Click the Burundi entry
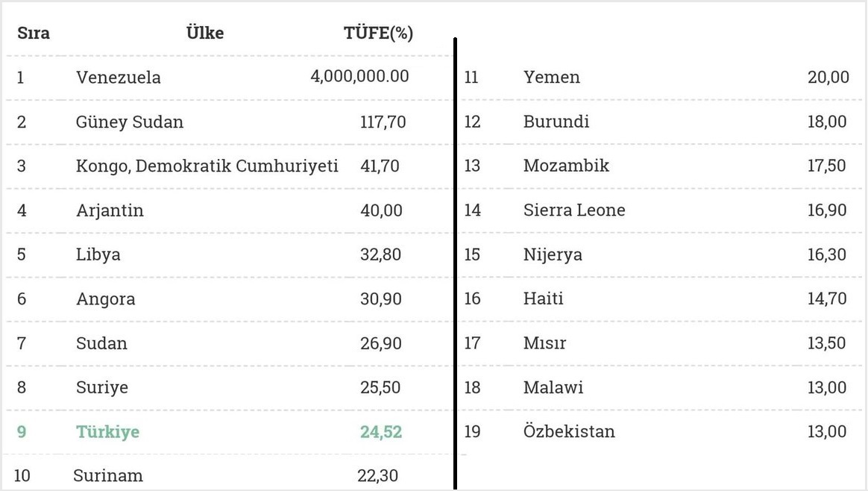Screen dimensions: 868x491 coord(556,122)
